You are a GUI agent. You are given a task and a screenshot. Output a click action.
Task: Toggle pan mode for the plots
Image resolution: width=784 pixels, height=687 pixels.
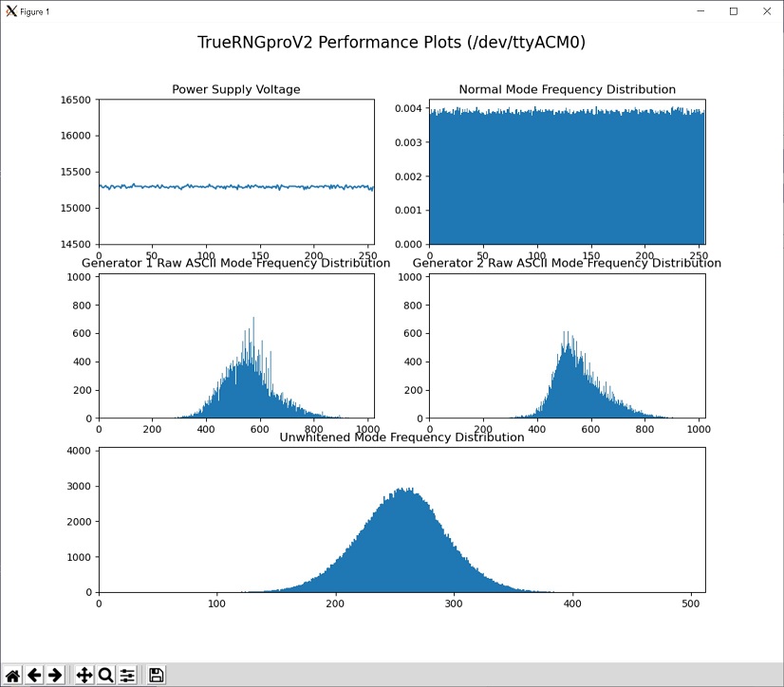[82, 675]
